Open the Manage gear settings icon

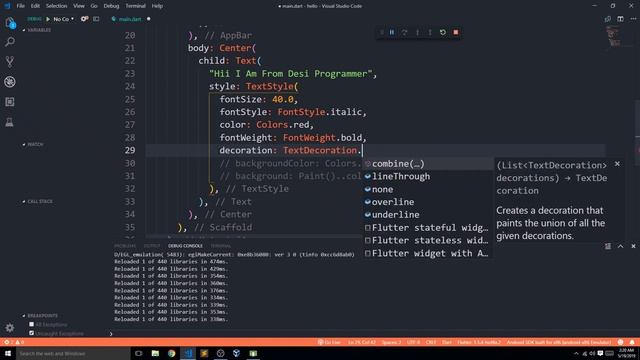10,327
